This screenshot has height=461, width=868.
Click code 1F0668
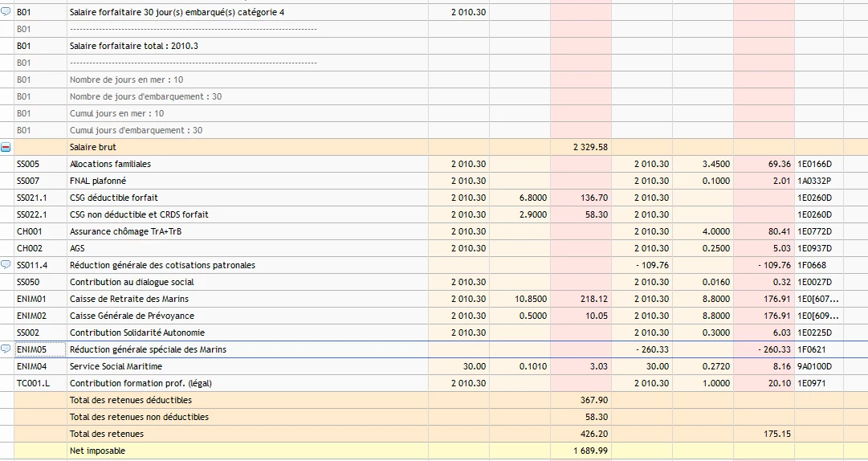pyautogui.click(x=812, y=265)
